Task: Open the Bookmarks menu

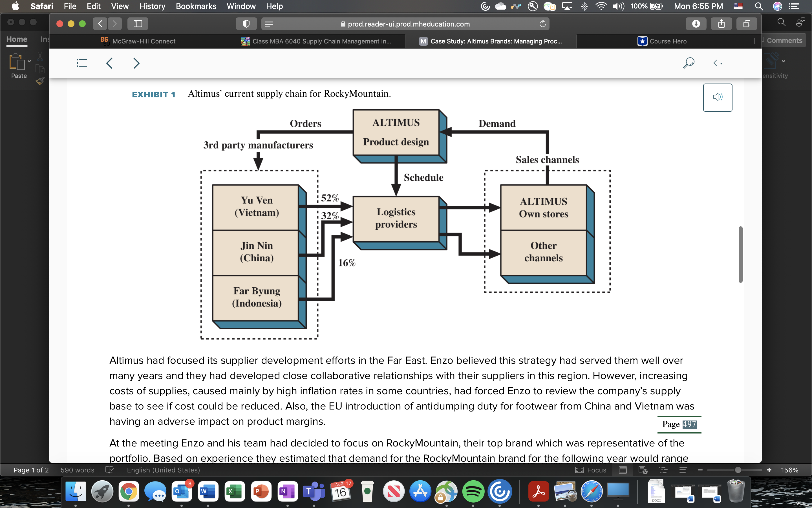Action: pos(196,6)
